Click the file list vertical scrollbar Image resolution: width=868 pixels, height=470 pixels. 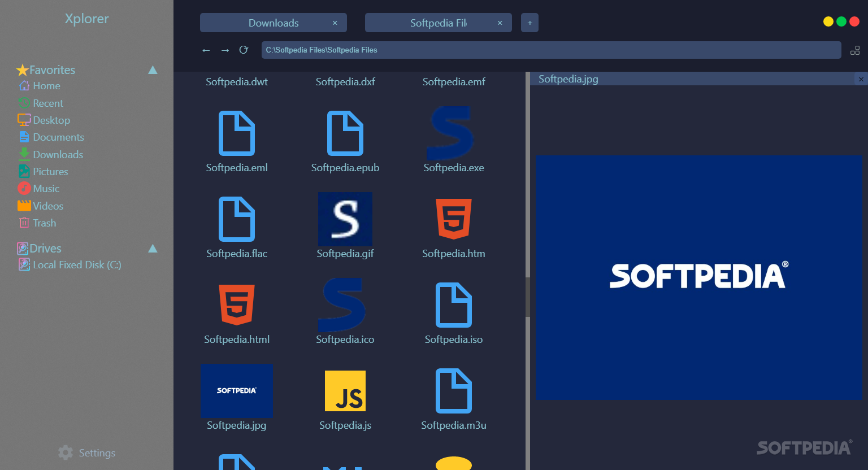click(x=528, y=297)
